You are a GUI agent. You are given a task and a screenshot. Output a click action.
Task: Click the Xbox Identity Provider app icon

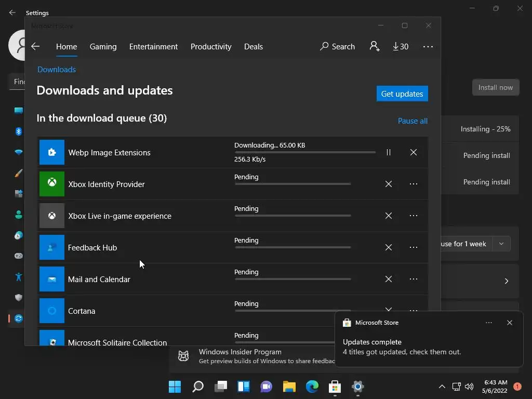pyautogui.click(x=52, y=184)
